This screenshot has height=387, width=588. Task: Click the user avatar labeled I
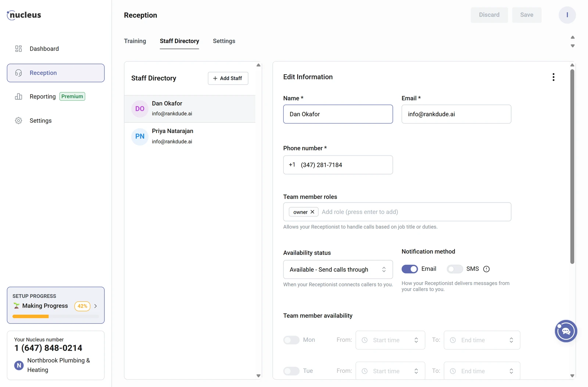567,15
